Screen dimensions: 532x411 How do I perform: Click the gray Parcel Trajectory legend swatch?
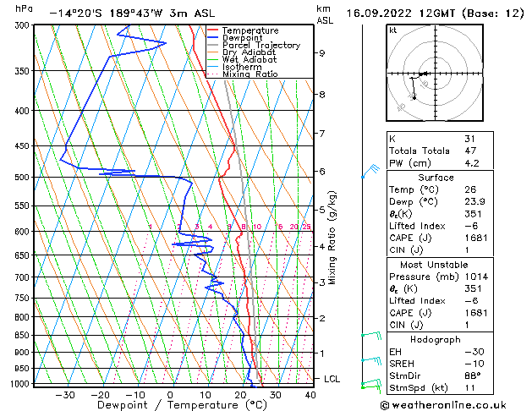point(213,45)
